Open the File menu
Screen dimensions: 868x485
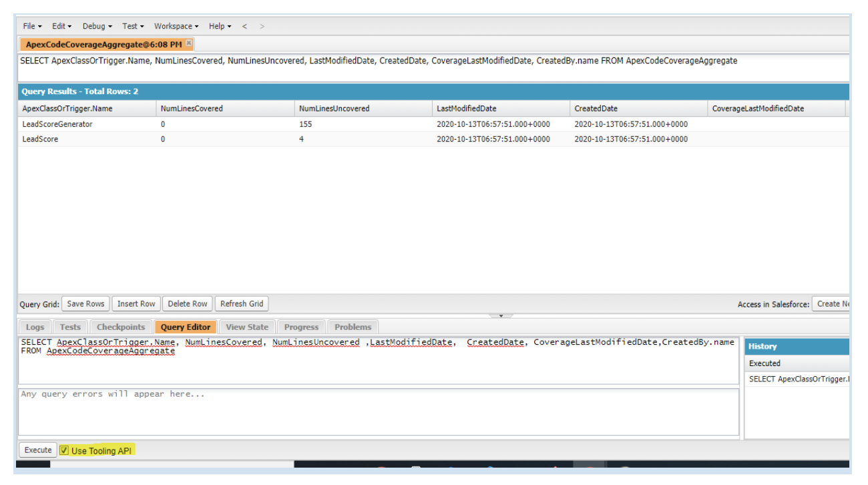[x=32, y=26]
